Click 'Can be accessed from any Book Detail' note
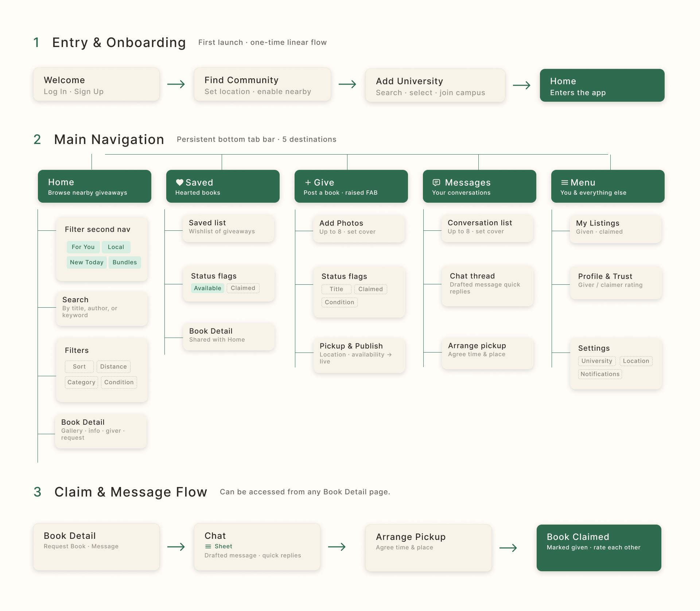This screenshot has width=700, height=611. 305,492
